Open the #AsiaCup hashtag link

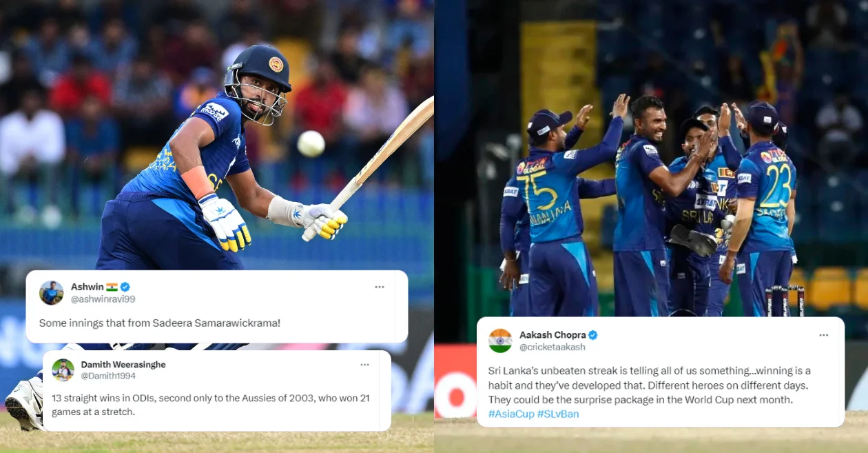click(x=511, y=414)
